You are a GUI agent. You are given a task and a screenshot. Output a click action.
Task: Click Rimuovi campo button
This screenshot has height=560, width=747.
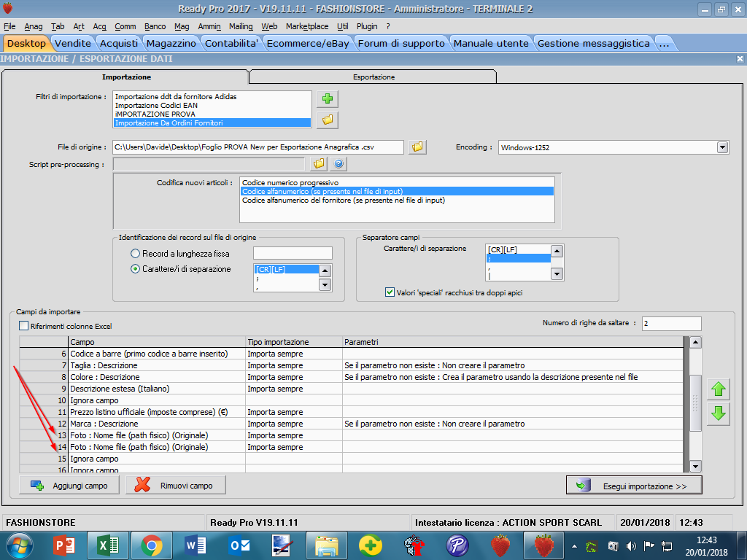[175, 486]
